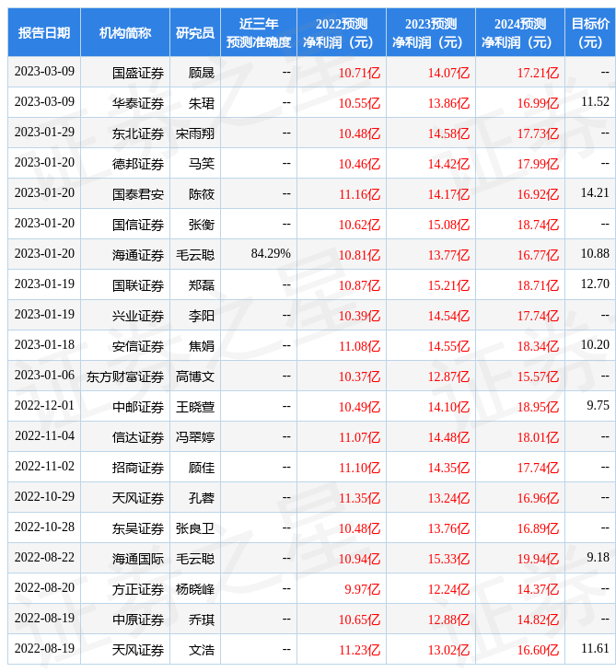616x672 pixels.
Task: Click researcher name 郑磊
Action: pyautogui.click(x=202, y=285)
